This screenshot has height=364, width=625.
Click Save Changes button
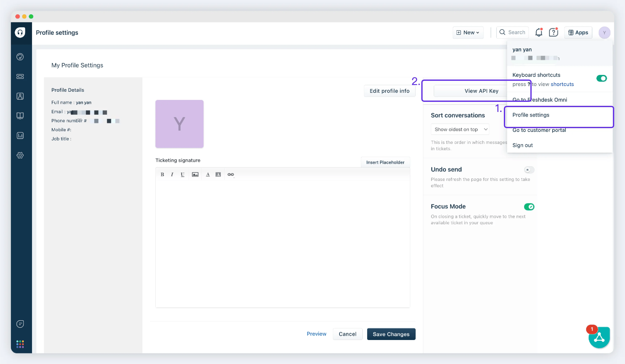[391, 334]
